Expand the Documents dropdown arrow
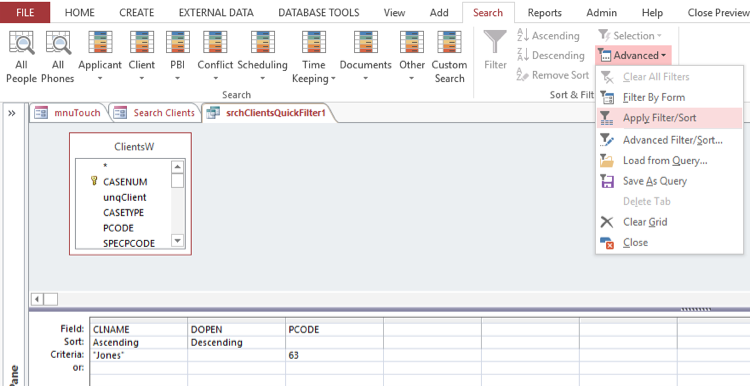This screenshot has width=750, height=386. tap(365, 78)
